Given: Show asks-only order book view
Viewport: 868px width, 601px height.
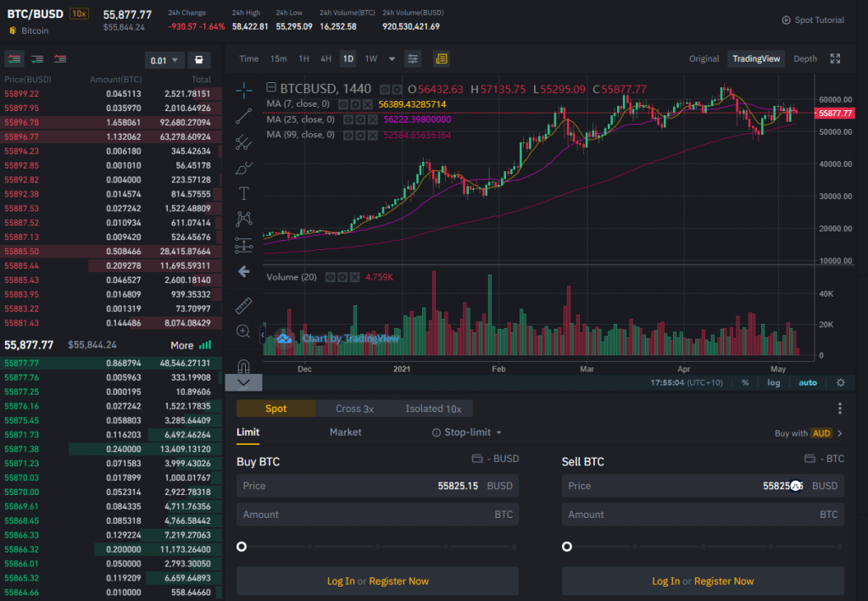Looking at the screenshot, I should coord(59,59).
